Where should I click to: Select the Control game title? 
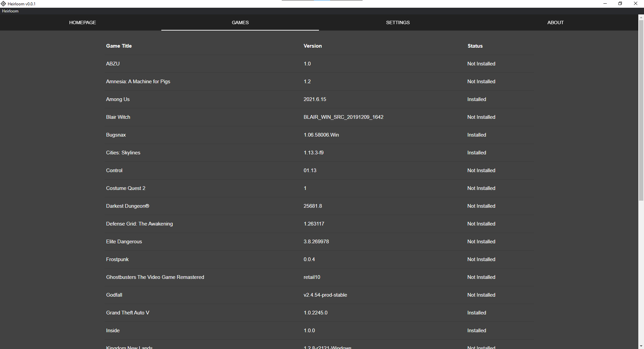click(114, 170)
